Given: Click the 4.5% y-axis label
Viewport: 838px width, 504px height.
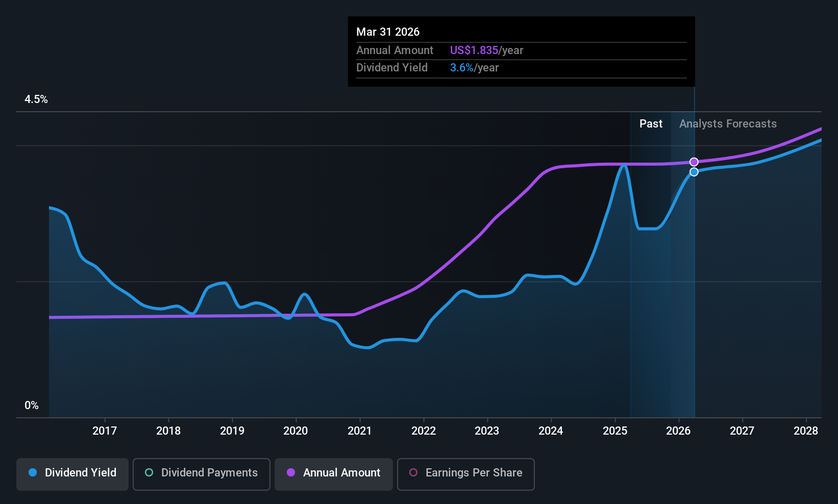Looking at the screenshot, I should point(36,99).
